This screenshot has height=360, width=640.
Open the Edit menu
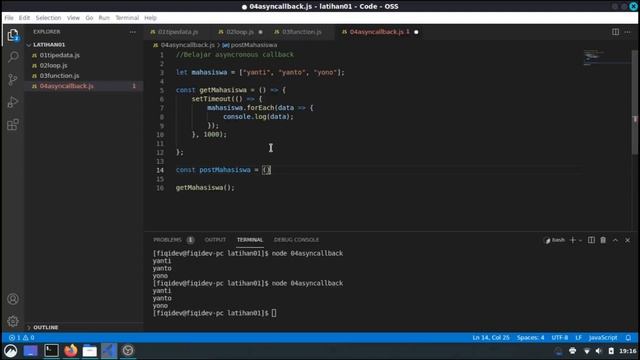[x=24, y=18]
